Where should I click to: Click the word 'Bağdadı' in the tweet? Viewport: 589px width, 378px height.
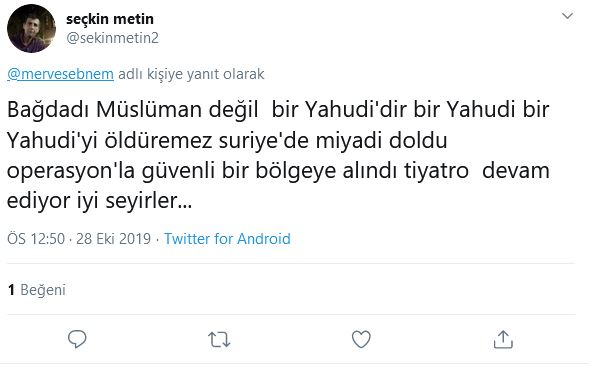point(48,110)
